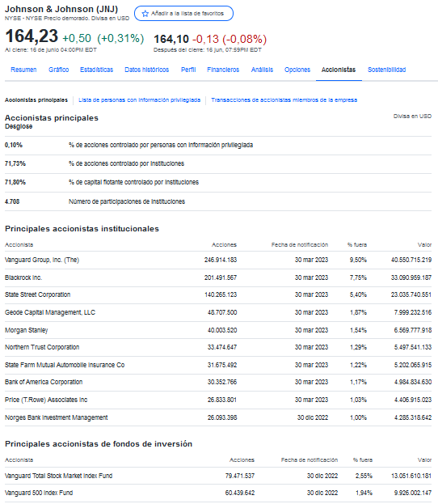This screenshot has width=438, height=504.
Task: Click Acciones column header in institutional table
Action: click(224, 245)
